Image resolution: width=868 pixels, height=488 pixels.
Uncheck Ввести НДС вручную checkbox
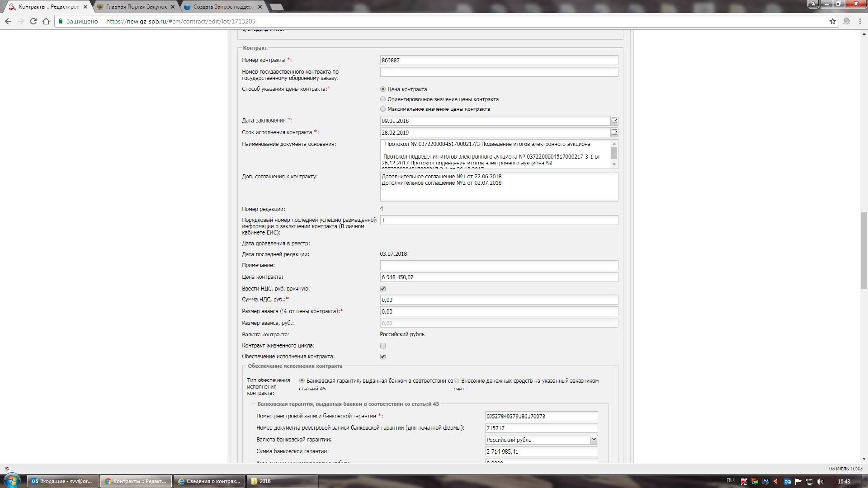pyautogui.click(x=383, y=289)
